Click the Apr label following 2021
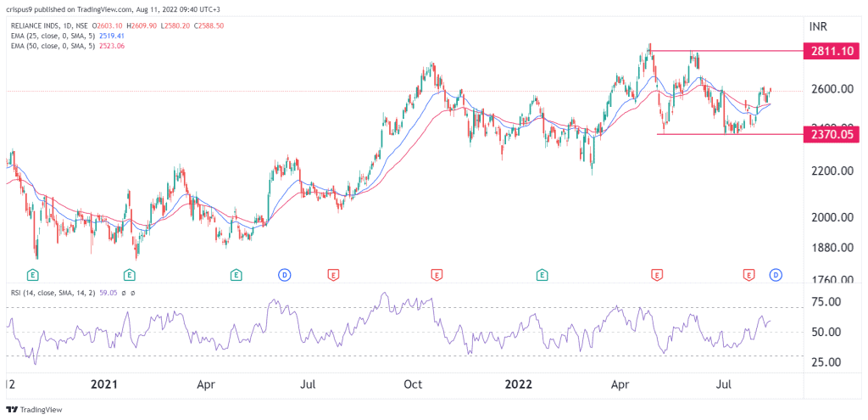Screen dimensions: 868x420 207,384
